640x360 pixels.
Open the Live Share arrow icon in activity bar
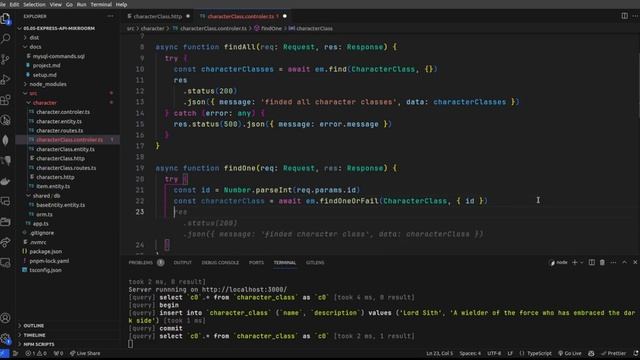[6, 242]
